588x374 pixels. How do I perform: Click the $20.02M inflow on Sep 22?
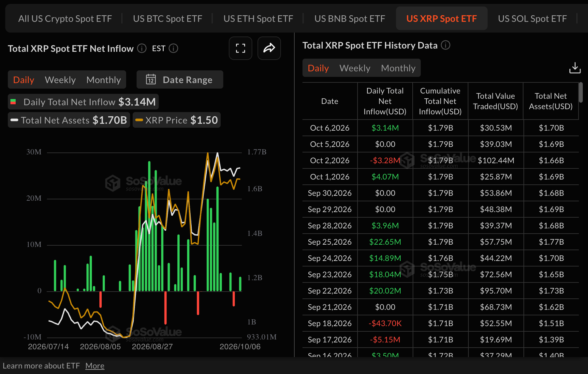click(385, 291)
